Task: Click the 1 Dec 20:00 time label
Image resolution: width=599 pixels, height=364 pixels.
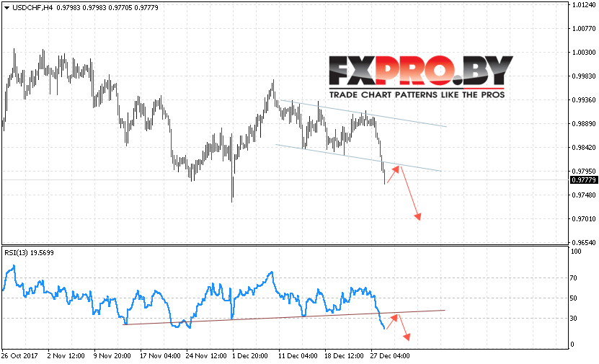Action: point(250,356)
